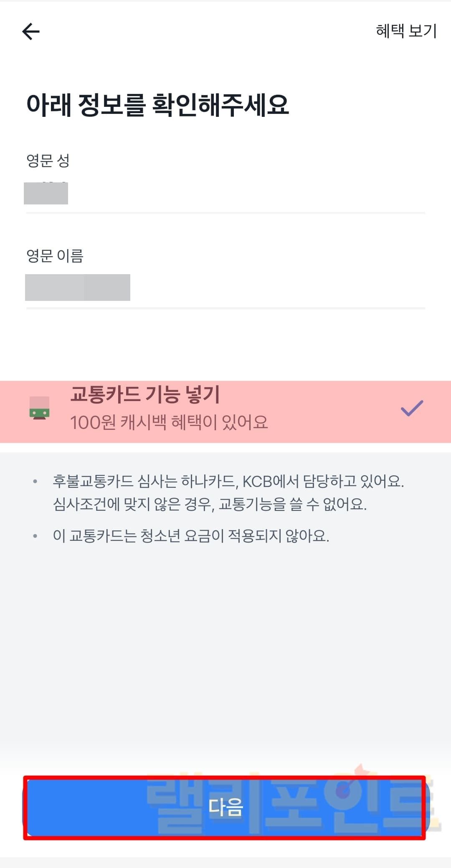Select the 교통카드 기능 넣기 title
This screenshot has height=868, width=451.
point(145,394)
